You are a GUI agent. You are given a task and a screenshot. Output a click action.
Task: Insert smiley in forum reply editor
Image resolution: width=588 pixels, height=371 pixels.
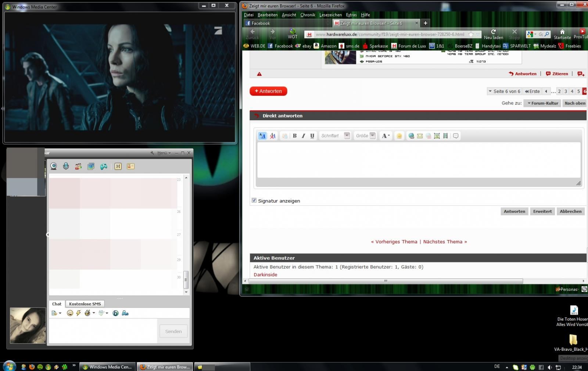399,136
